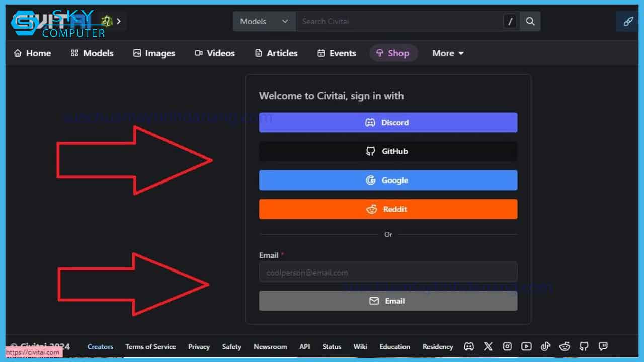This screenshot has width=644, height=362.
Task: Open the Articles tab
Action: 276,53
